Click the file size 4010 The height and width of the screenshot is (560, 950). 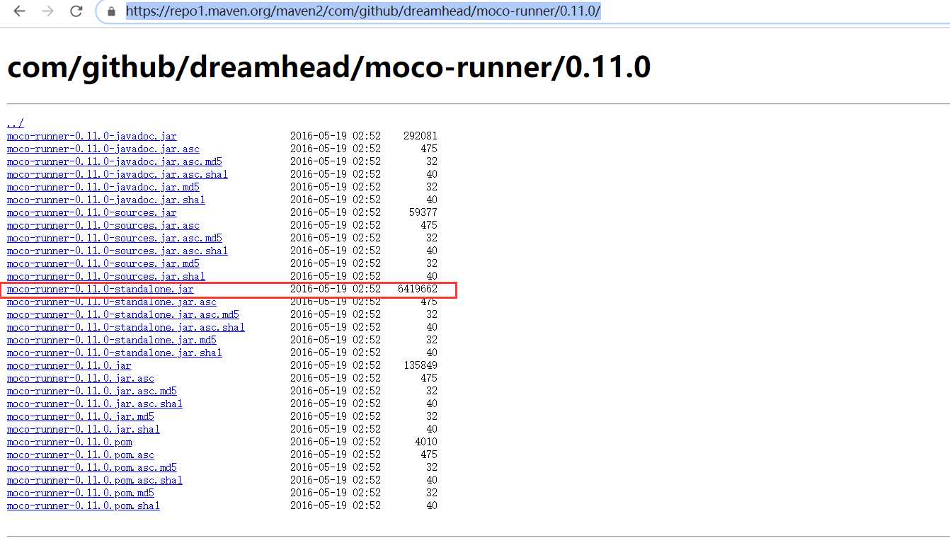426,442
